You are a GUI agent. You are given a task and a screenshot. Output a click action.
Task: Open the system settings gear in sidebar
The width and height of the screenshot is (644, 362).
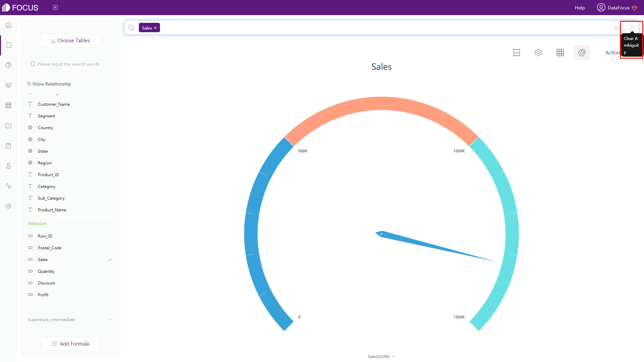coord(8,206)
